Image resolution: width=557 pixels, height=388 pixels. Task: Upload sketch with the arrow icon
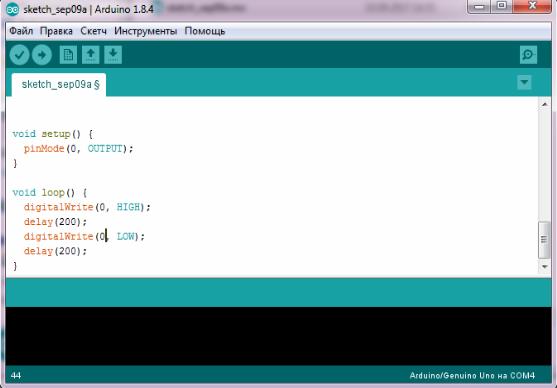pyautogui.click(x=42, y=55)
